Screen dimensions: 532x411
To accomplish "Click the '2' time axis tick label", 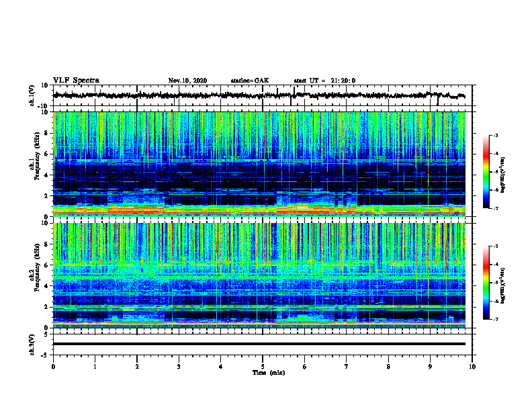I will coord(137,367).
